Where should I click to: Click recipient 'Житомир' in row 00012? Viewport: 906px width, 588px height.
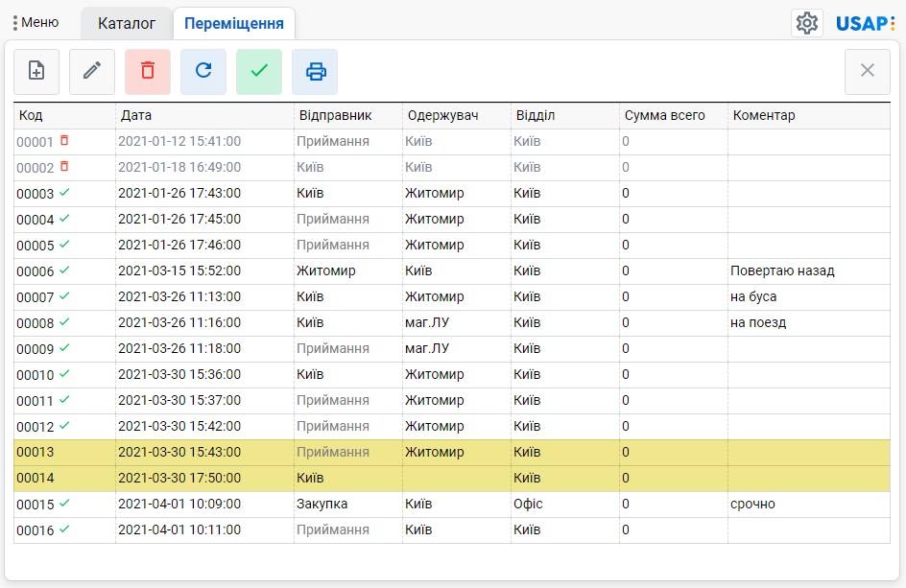[x=435, y=426]
